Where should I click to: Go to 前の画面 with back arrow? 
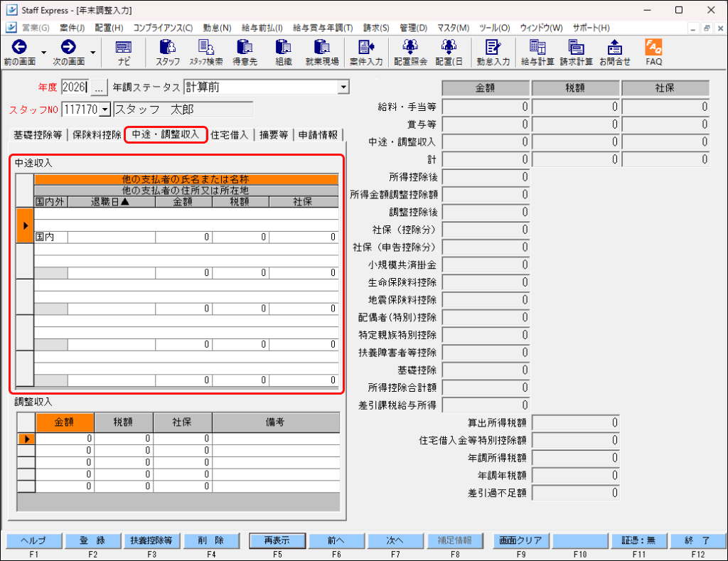click(x=19, y=52)
